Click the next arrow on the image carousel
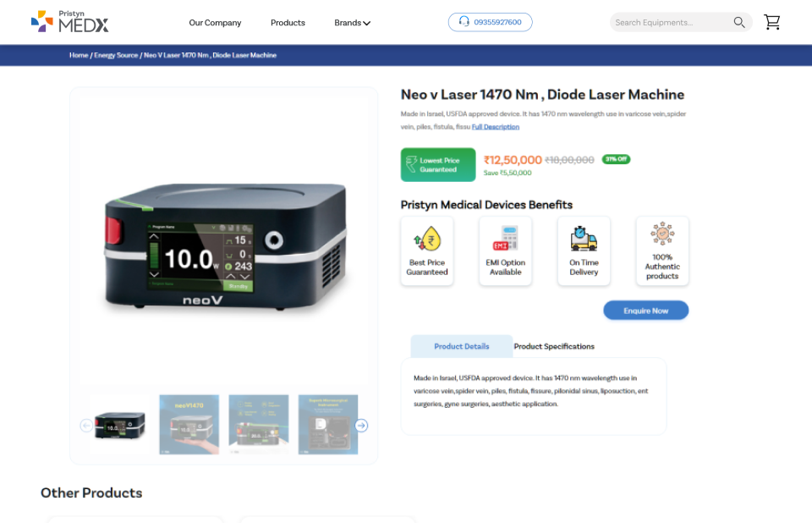Screen dimensions: 812x523 pos(361,426)
